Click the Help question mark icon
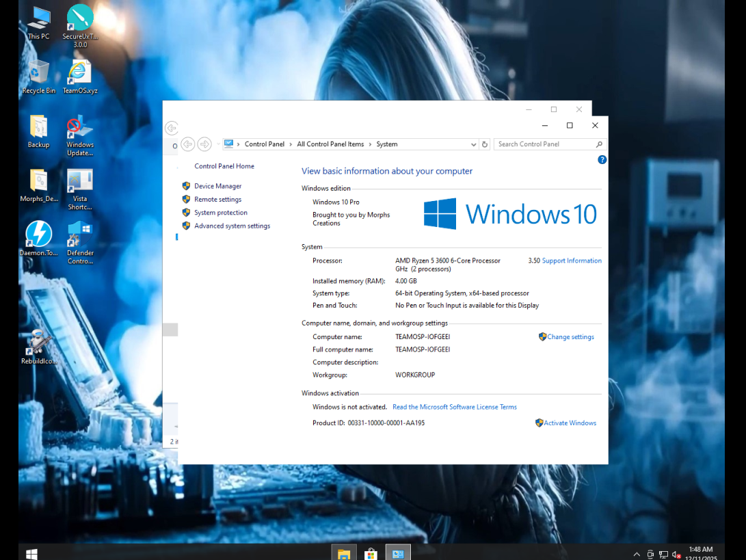This screenshot has height=560, width=746. pos(602,160)
